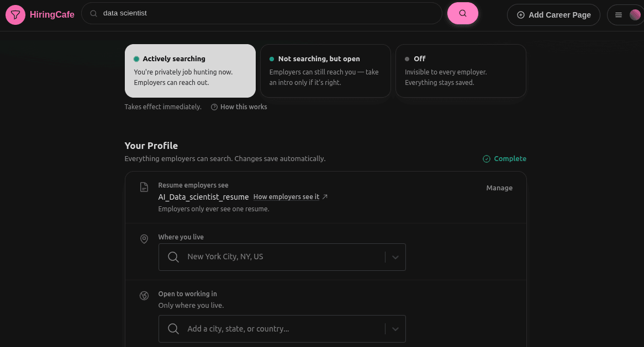Click the resume document icon
The image size is (644, 347).
pos(144,187)
